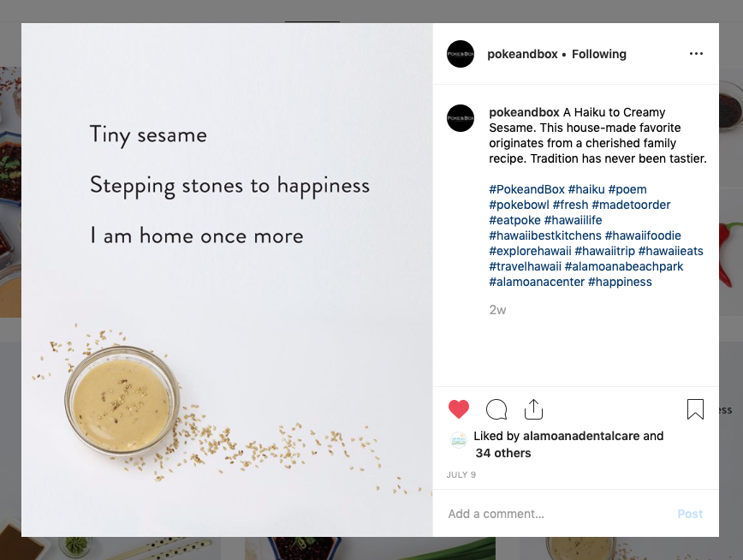Open the pokeandbox username in the header
Screen dimensions: 743x560
click(x=522, y=54)
